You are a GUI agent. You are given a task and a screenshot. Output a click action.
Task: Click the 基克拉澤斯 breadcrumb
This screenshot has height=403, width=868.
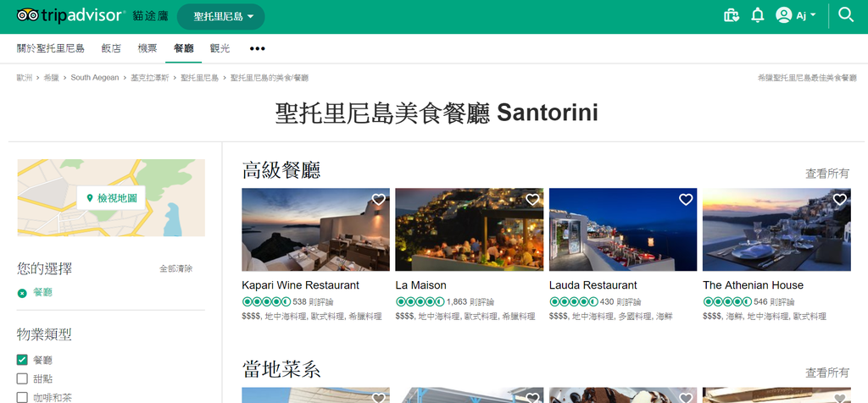coord(149,78)
